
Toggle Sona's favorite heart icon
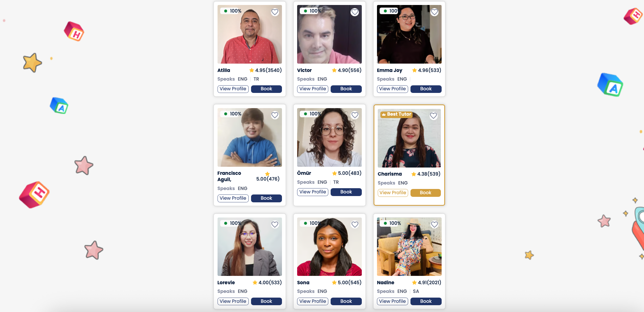[x=355, y=225]
